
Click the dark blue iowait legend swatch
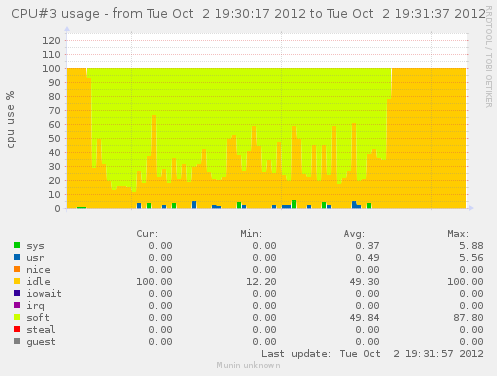[x=17, y=293]
